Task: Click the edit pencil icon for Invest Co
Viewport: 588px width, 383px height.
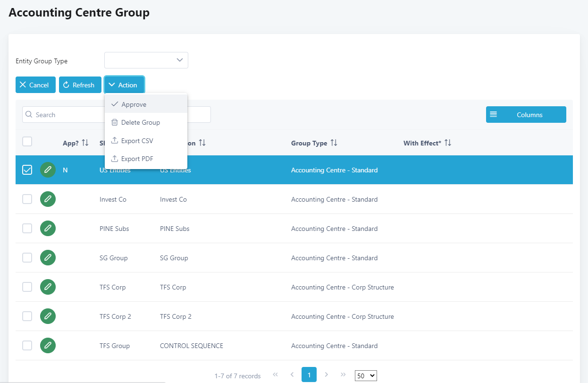Action: click(x=48, y=199)
